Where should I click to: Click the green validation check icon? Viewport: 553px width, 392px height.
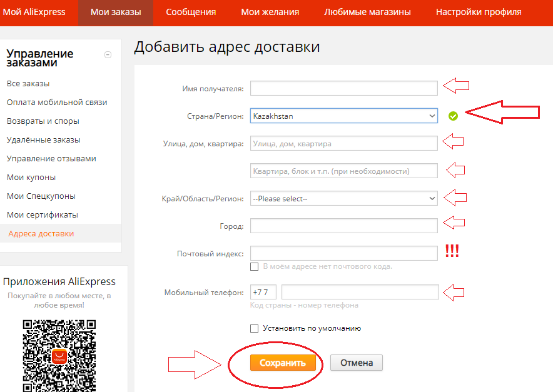(x=453, y=116)
